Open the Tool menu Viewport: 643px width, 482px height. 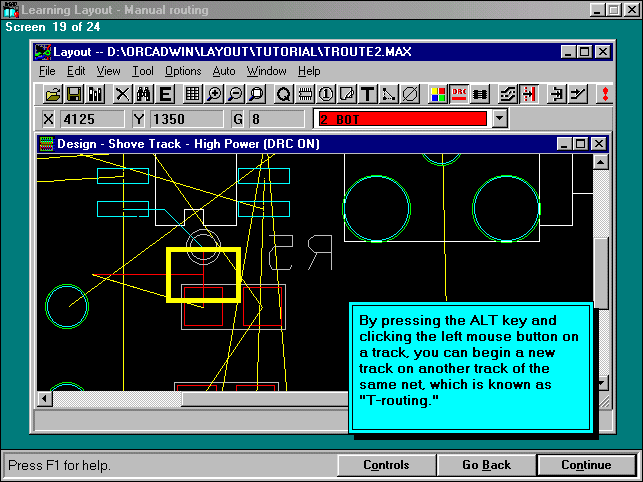[143, 71]
